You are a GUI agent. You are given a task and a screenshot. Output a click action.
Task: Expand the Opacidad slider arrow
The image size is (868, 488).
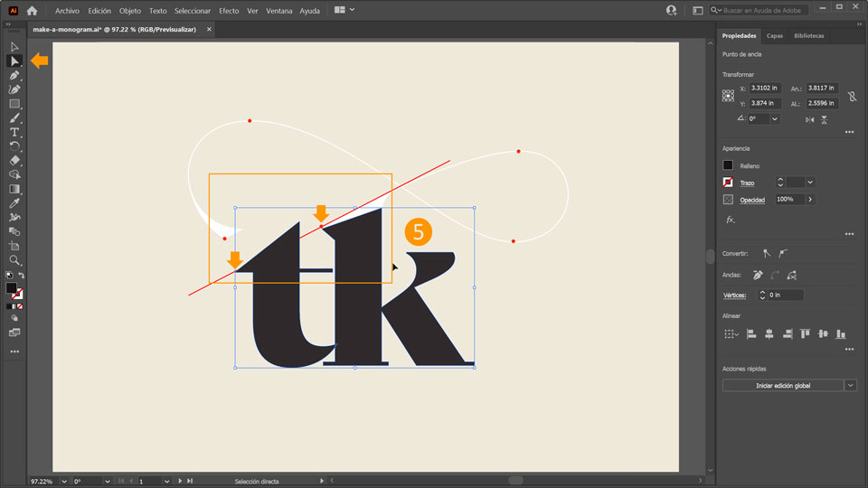click(810, 199)
